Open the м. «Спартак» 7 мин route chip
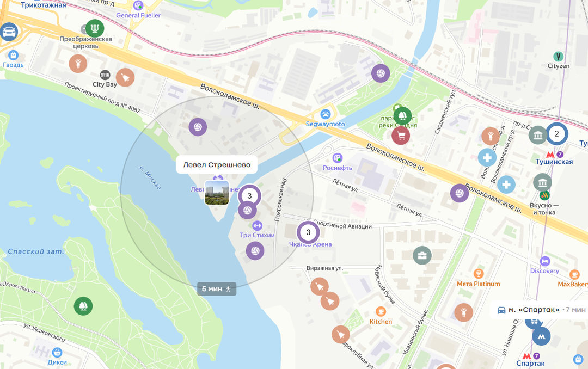This screenshot has width=588, height=369. click(540, 310)
